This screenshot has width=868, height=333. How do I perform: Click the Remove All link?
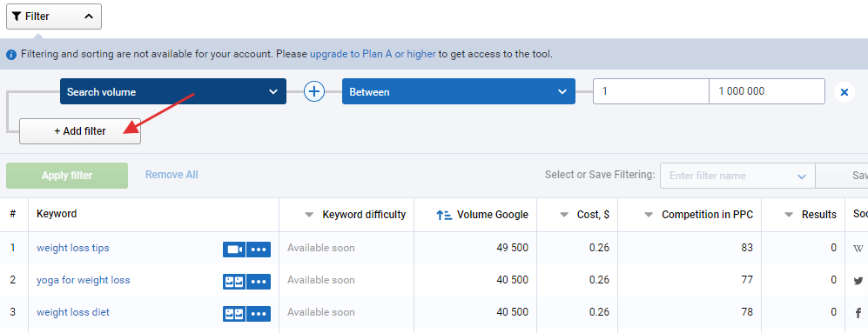[x=172, y=175]
